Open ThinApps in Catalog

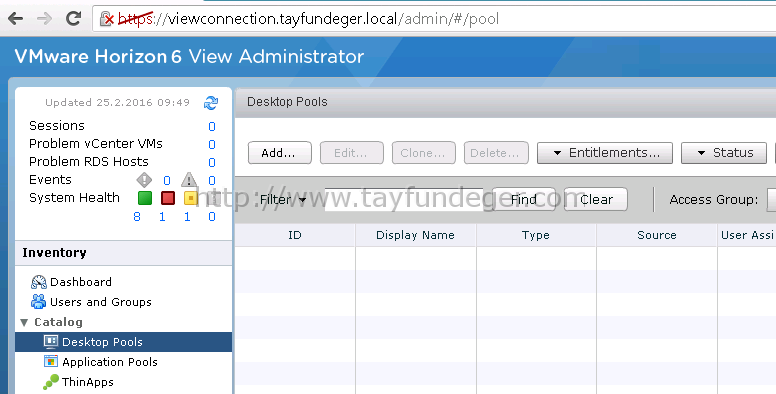pyautogui.click(x=88, y=382)
